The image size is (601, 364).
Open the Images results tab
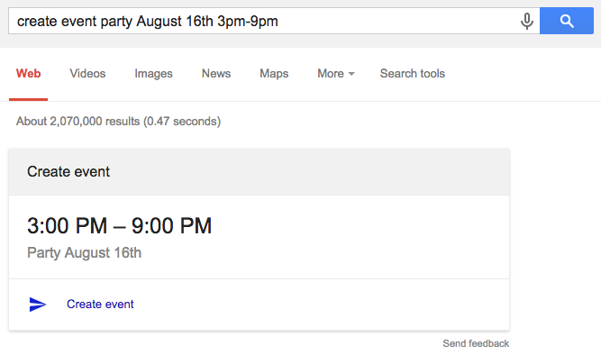[x=153, y=74]
